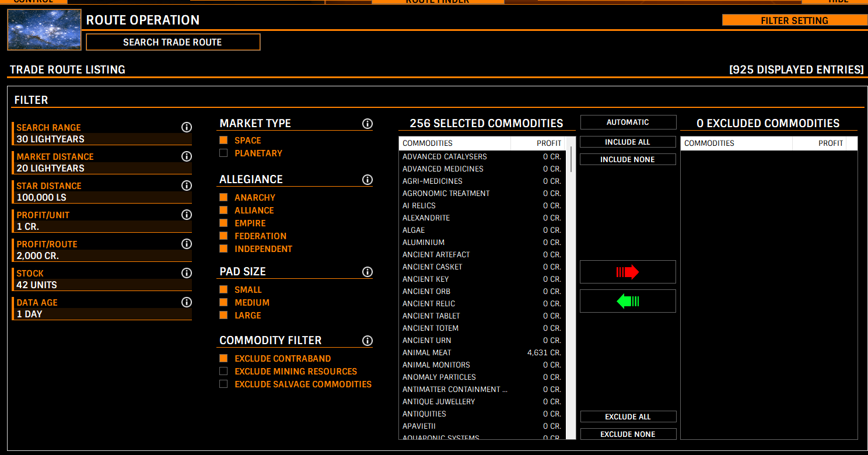Toggle Large pad size checkbox
This screenshot has width=868, height=455.
tap(223, 315)
